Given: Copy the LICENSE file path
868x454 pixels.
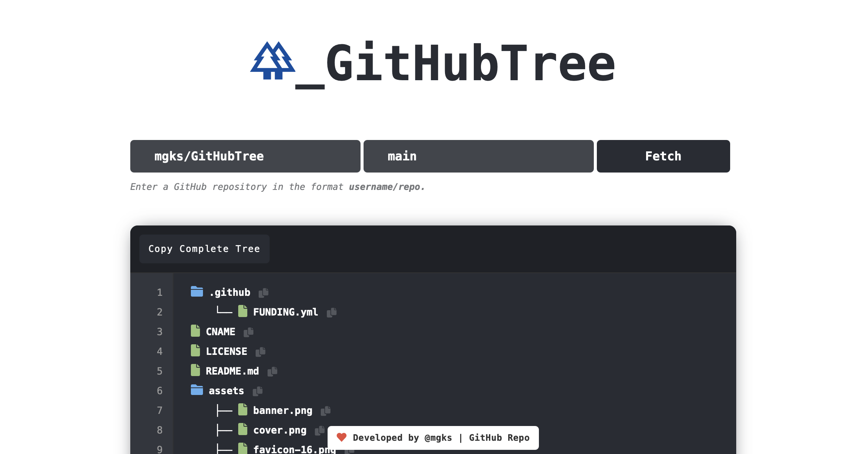Looking at the screenshot, I should point(261,351).
